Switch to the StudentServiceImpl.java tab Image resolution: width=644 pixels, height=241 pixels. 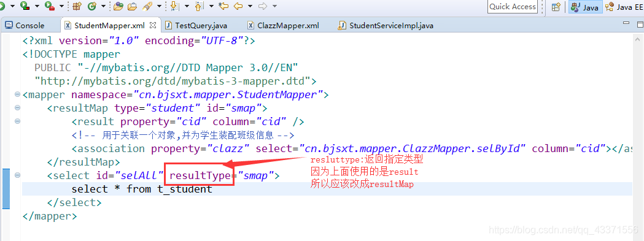point(386,26)
